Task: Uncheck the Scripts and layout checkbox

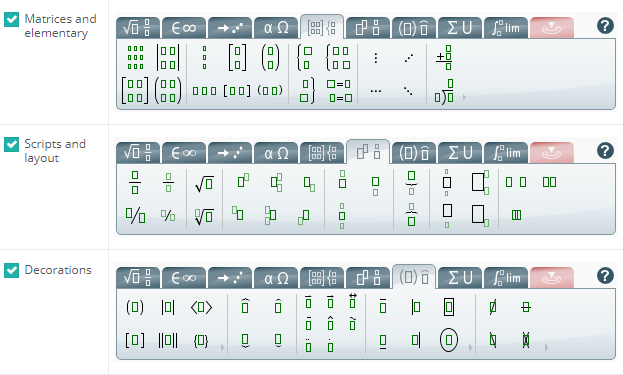Action: [x=12, y=144]
